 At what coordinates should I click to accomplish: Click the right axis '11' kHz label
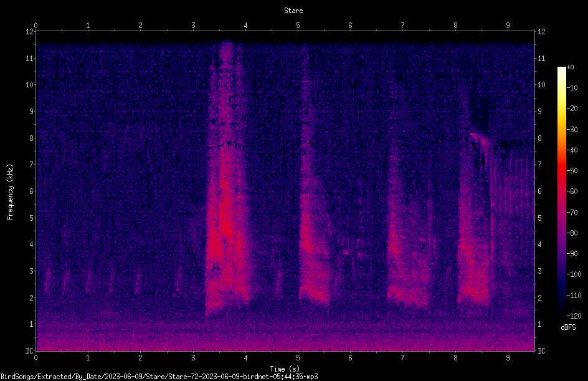(541, 58)
